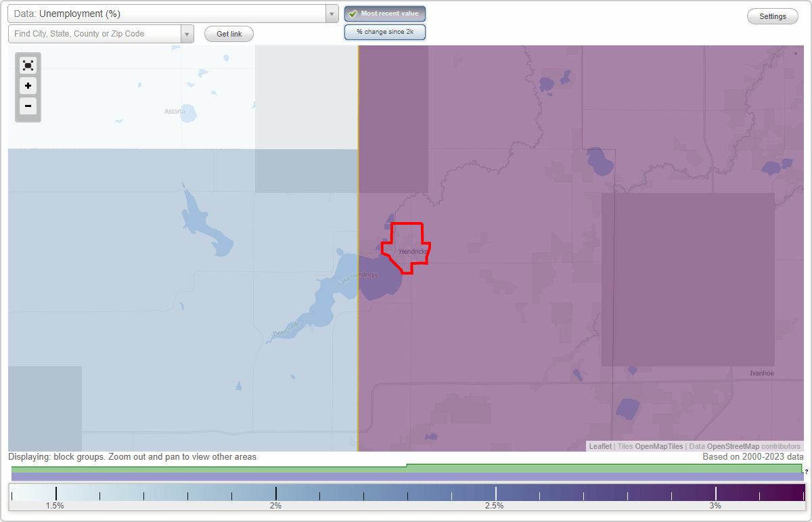Adjust the color scale slider near 2%

pyautogui.click(x=275, y=494)
